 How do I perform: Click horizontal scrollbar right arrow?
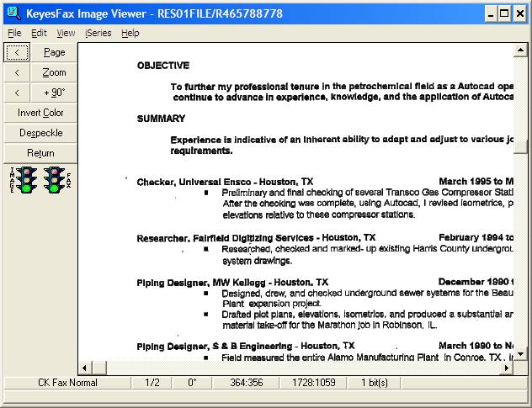[x=507, y=368]
